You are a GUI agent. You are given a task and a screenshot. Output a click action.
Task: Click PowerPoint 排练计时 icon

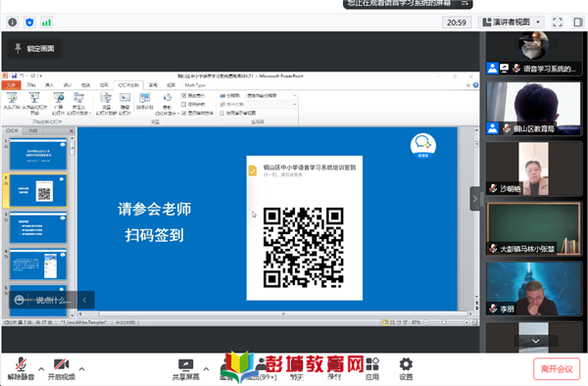144,98
